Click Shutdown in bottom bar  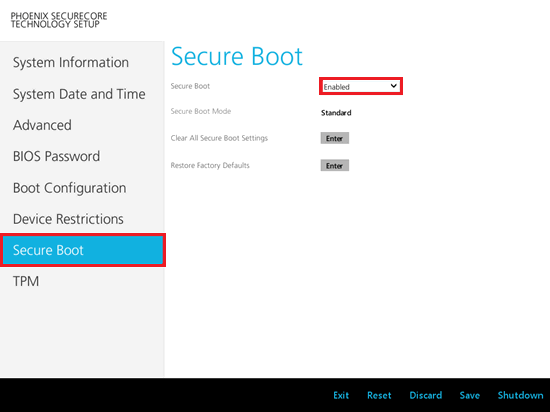(x=521, y=395)
